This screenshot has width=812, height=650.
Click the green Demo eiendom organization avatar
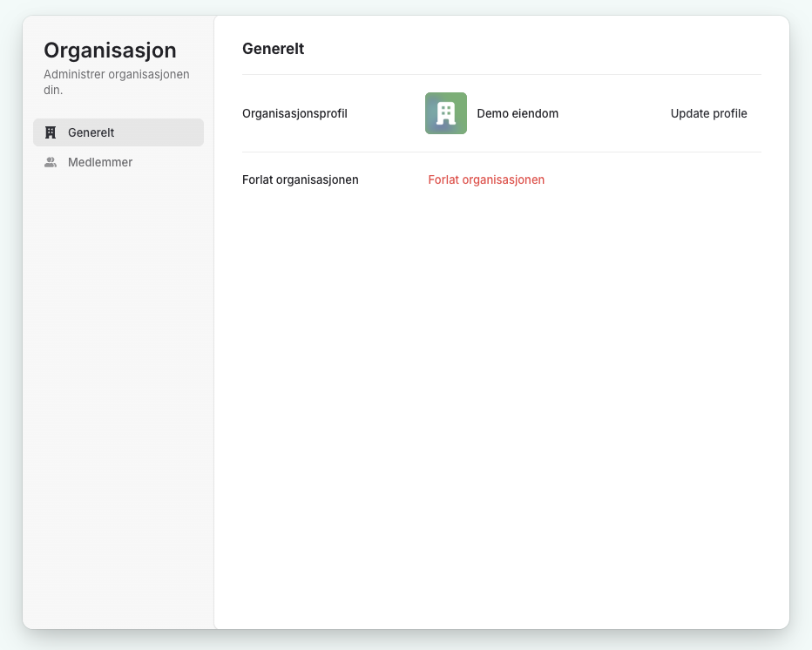[445, 113]
